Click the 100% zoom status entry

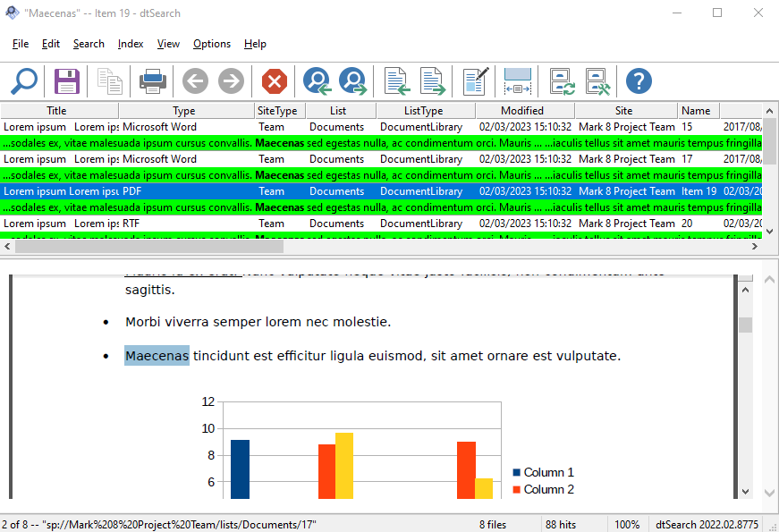627,525
